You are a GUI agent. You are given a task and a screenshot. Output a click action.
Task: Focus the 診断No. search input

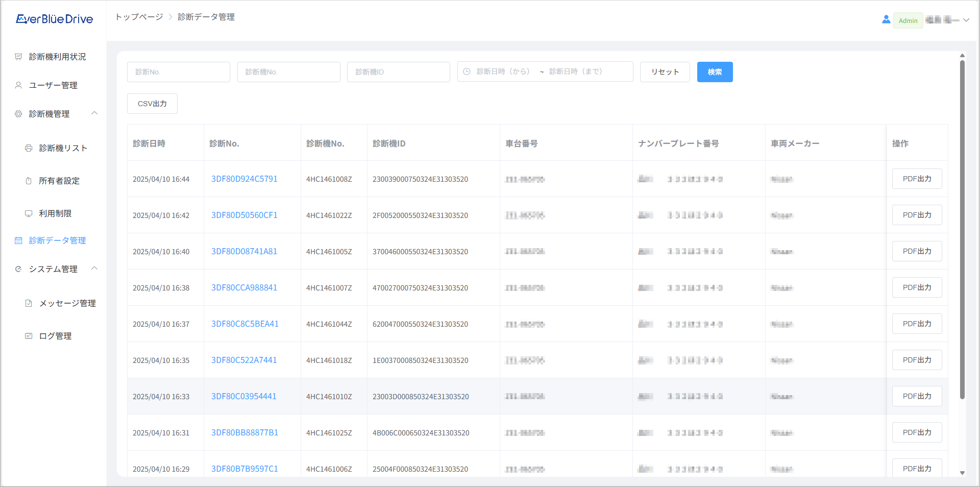point(179,72)
